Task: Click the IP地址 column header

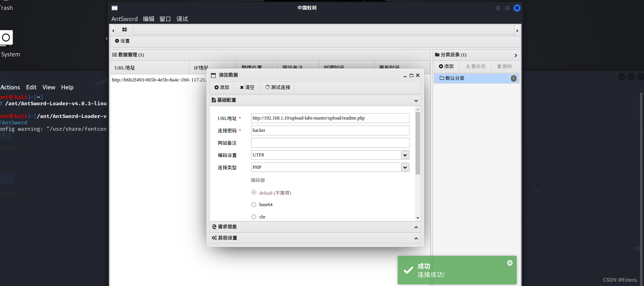Action: [x=213, y=68]
